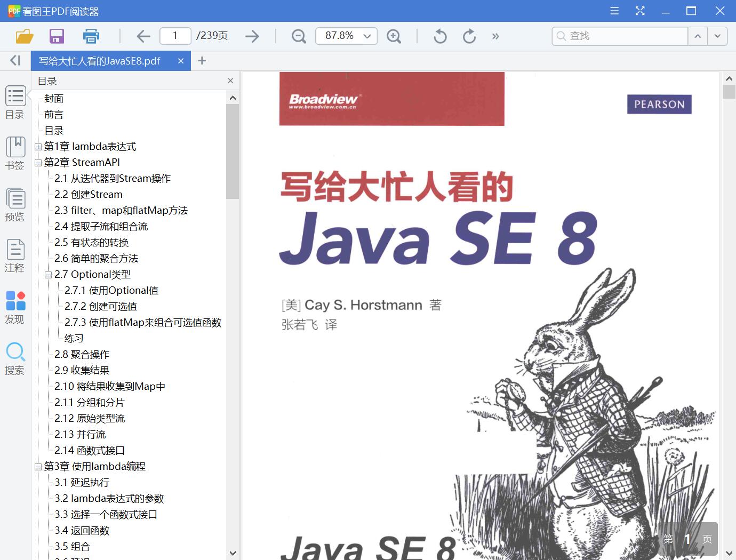Save the document with the floppy icon
This screenshot has width=736, height=560.
pyautogui.click(x=57, y=36)
